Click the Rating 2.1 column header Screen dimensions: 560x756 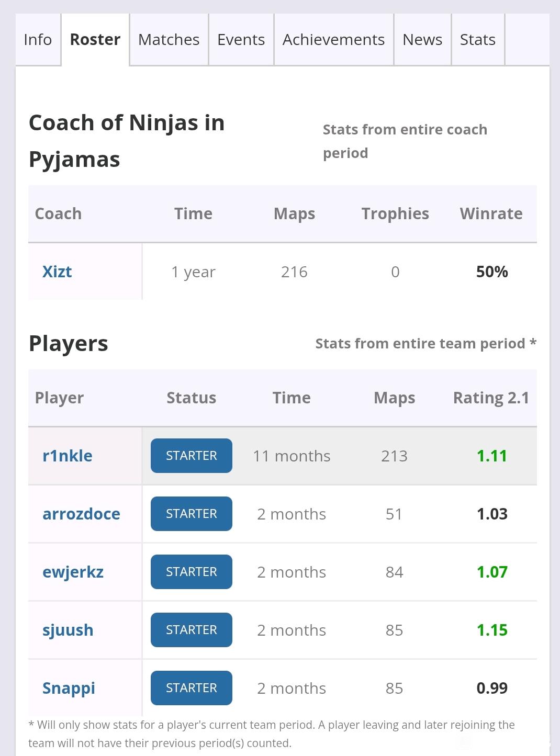pos(491,398)
